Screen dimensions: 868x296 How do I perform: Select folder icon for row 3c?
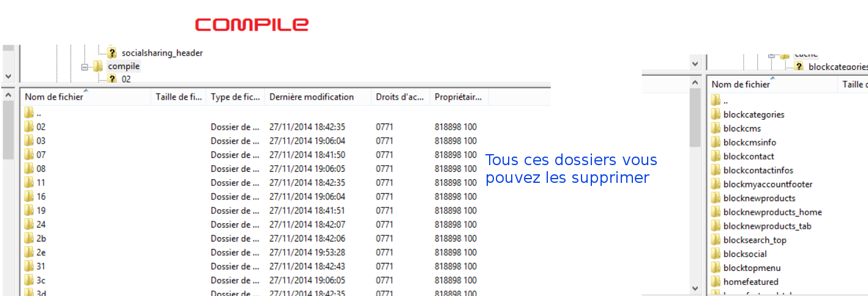pyautogui.click(x=29, y=280)
